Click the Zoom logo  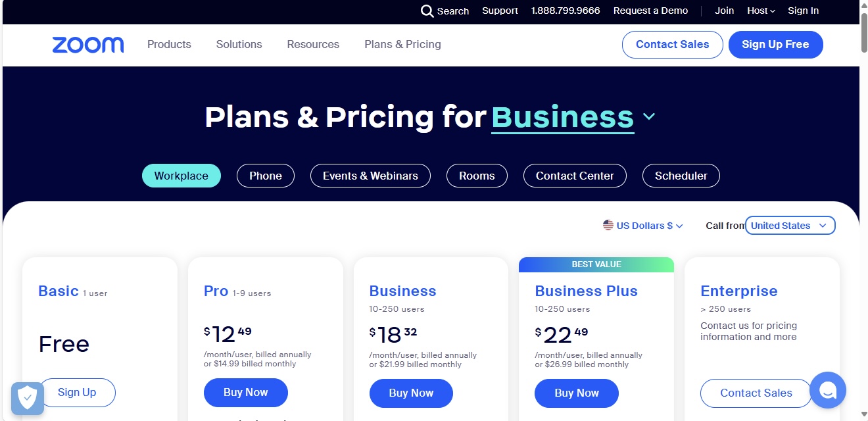[x=88, y=45]
